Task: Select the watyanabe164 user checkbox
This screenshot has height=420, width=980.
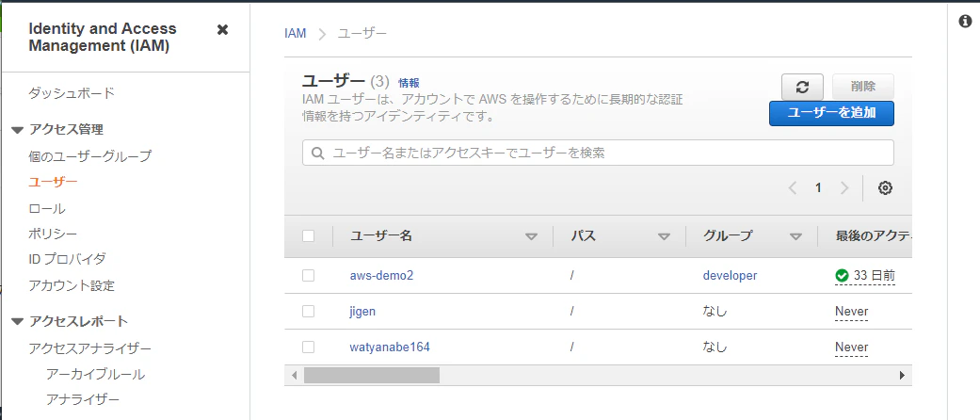Action: [308, 347]
